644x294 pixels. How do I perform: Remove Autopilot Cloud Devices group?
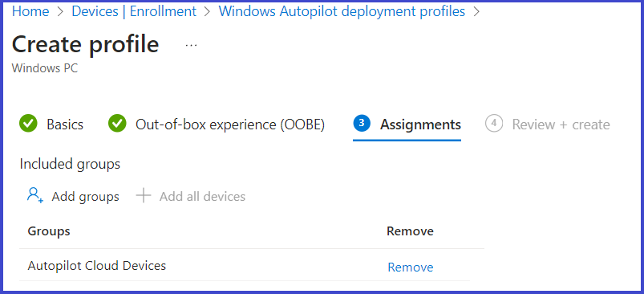411,267
